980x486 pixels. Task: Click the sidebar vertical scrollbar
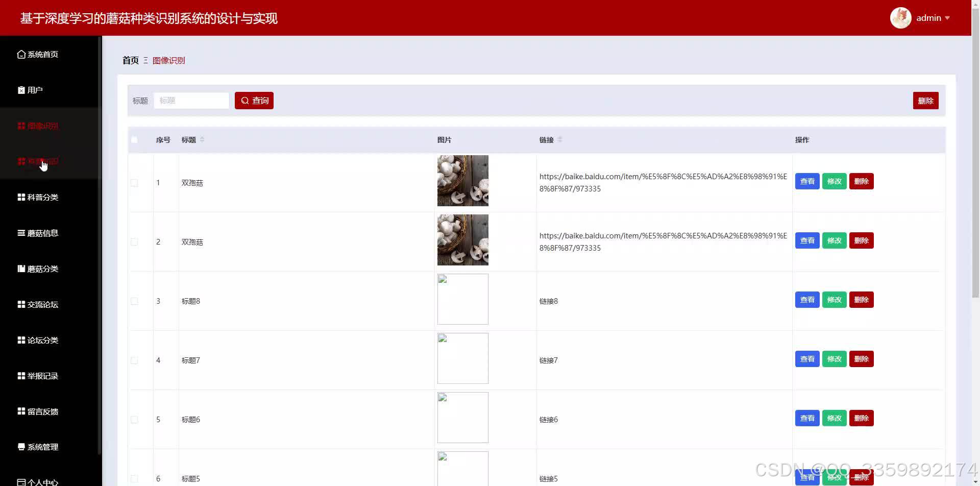[x=100, y=245]
